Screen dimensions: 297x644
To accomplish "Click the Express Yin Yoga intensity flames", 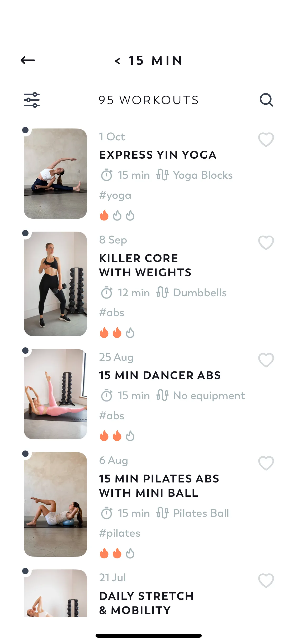I will pos(117,215).
